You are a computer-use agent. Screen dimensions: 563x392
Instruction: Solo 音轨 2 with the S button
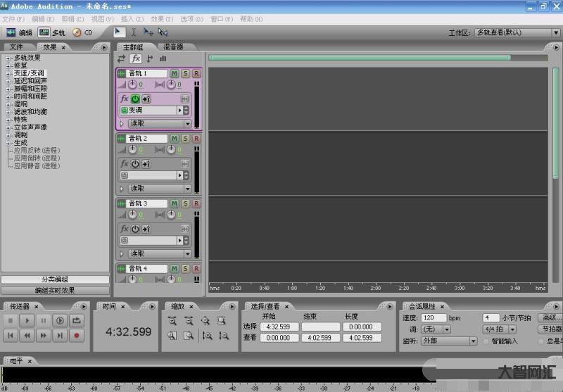185,139
